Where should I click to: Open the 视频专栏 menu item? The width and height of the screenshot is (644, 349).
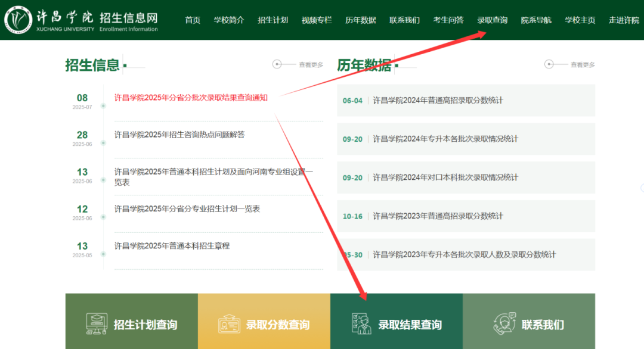[x=317, y=20]
